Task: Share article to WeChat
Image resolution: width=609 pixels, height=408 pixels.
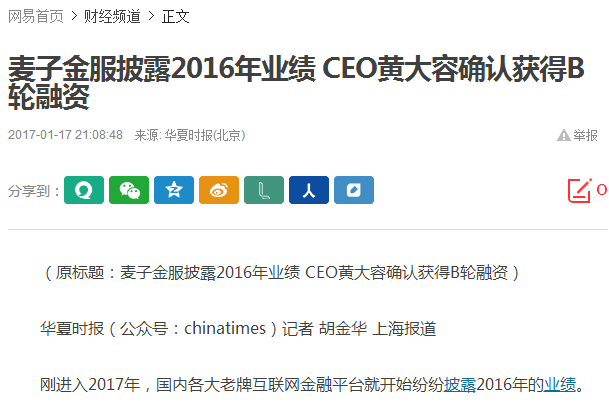Action: (x=129, y=190)
